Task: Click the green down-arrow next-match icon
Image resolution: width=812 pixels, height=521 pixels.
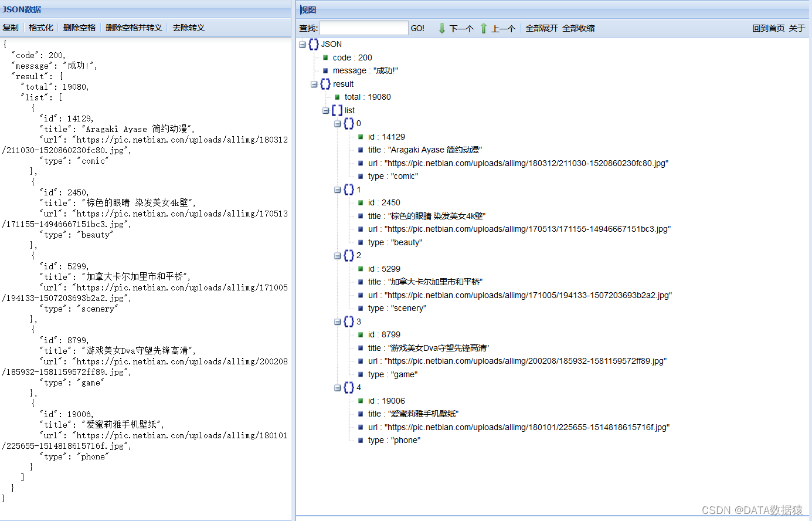Action: click(441, 28)
